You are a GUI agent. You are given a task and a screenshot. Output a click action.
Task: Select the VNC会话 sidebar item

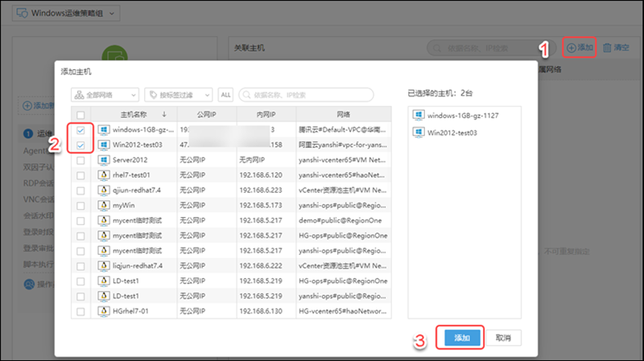coord(38,199)
